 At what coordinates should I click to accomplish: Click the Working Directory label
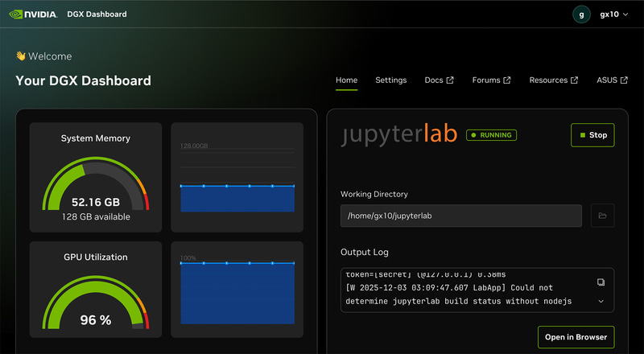coord(374,194)
